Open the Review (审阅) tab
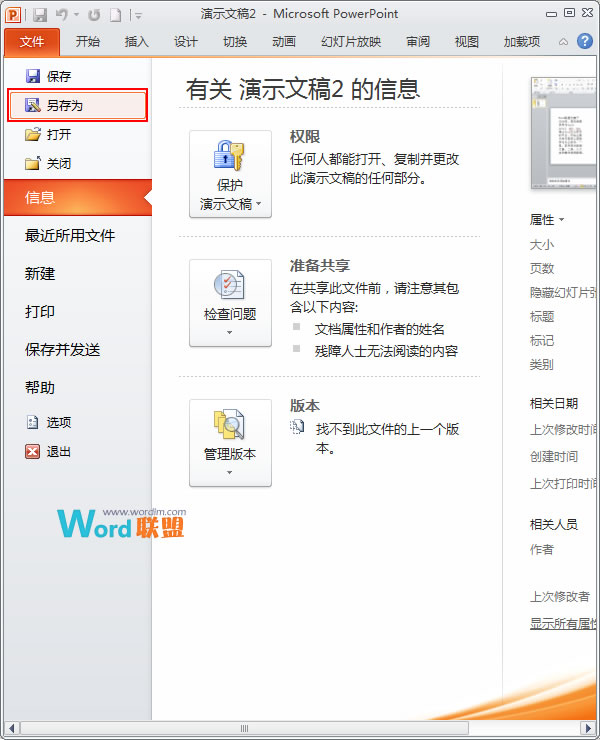 (418, 42)
